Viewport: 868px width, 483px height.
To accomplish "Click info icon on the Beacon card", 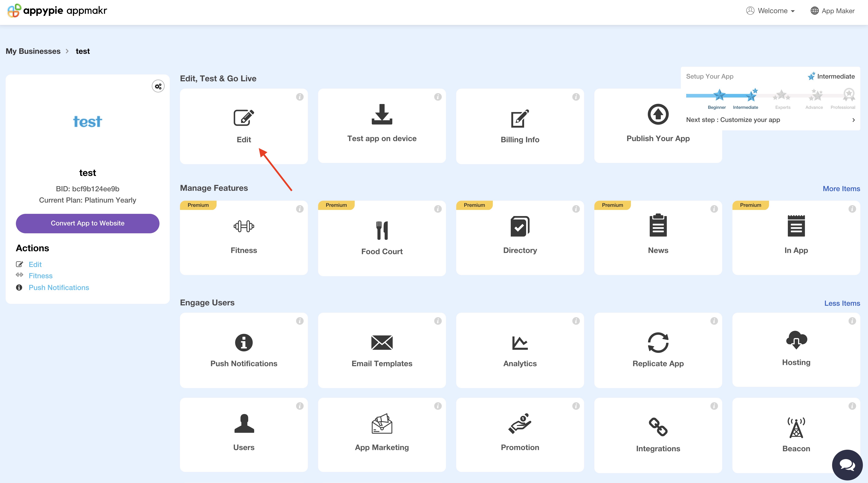I will click(852, 406).
